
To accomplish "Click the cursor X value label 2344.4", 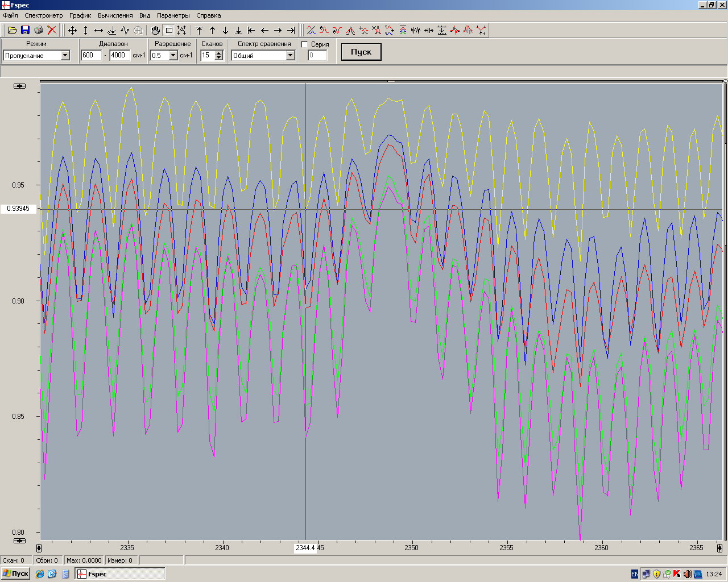I will pyautogui.click(x=305, y=548).
